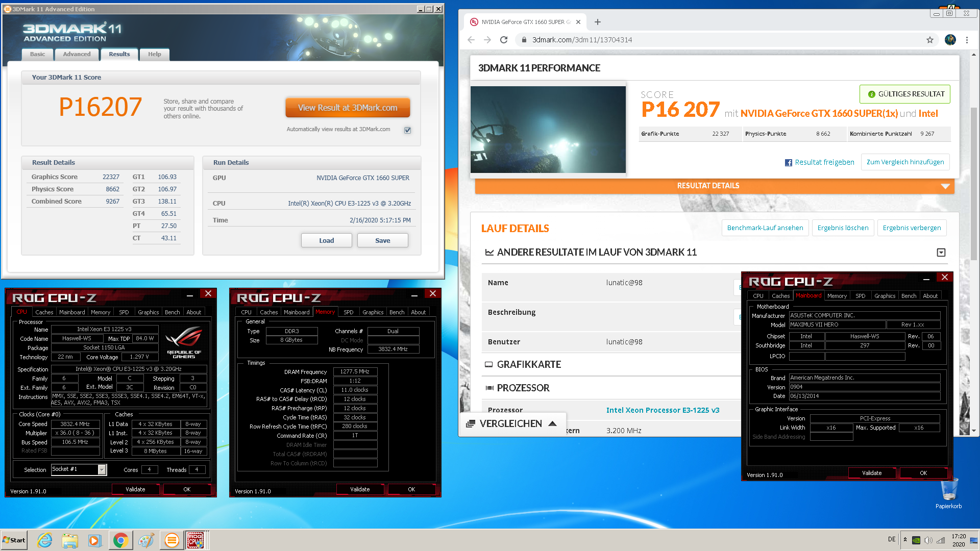The width and height of the screenshot is (980, 551).
Task: Open Chrome profile avatar
Action: click(x=950, y=40)
